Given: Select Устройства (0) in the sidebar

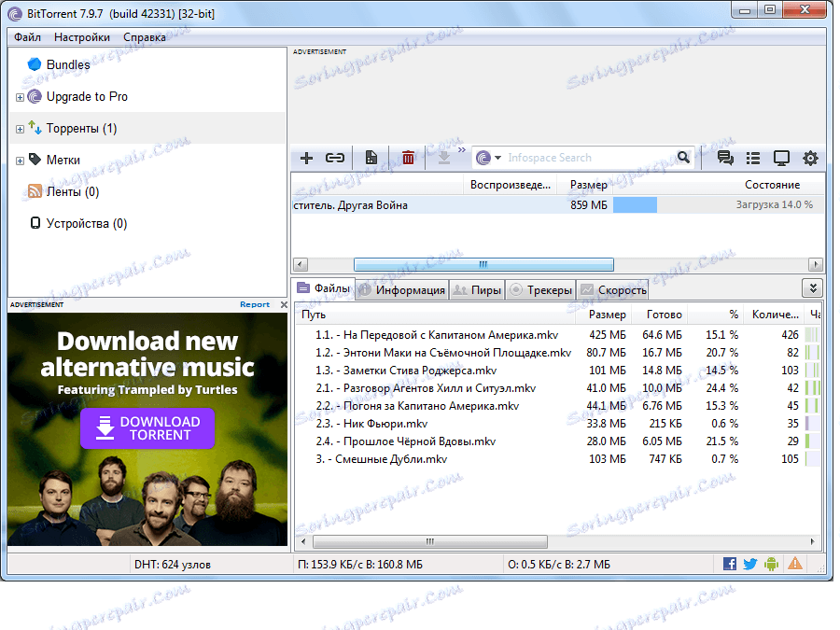Looking at the screenshot, I should point(86,223).
